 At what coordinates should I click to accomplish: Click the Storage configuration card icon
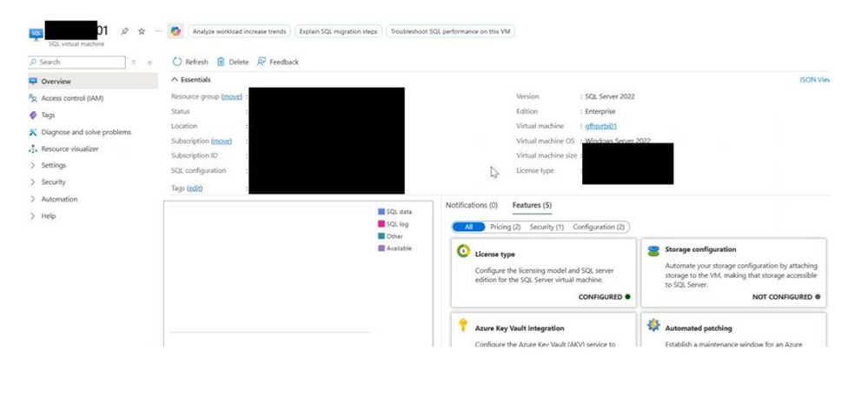653,251
